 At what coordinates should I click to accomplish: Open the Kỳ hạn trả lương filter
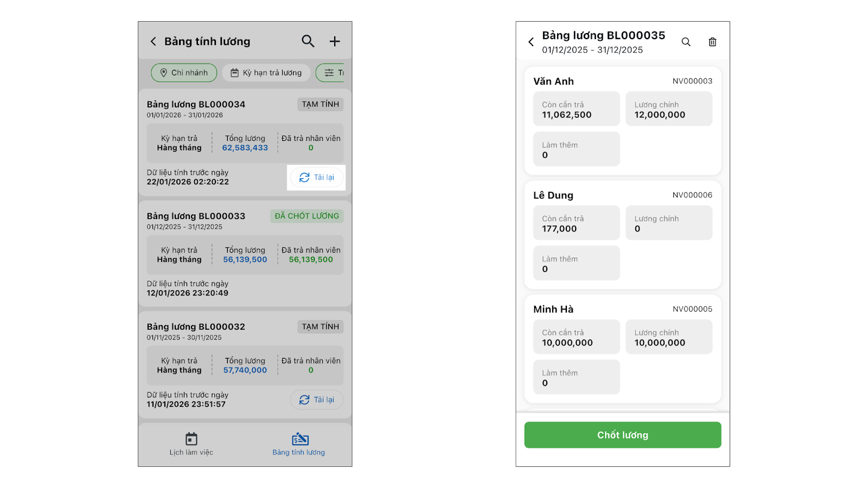[x=266, y=73]
